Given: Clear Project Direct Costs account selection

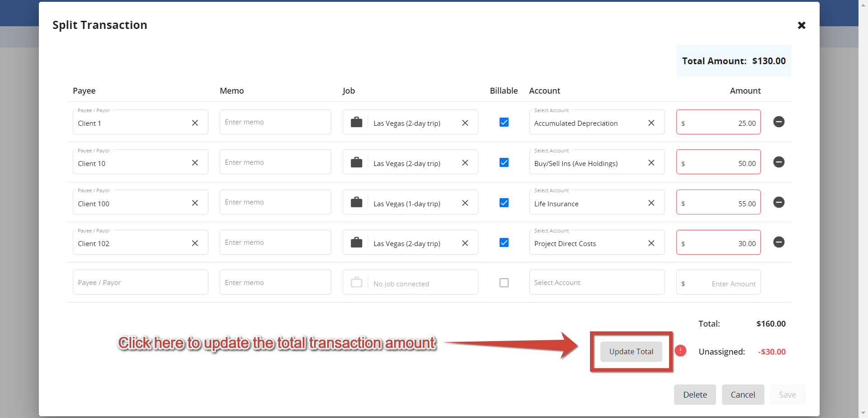Looking at the screenshot, I should coord(651,243).
